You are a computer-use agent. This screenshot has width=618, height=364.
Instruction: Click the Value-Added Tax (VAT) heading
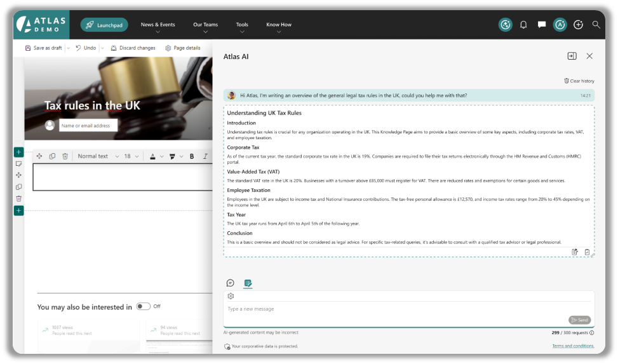click(253, 172)
